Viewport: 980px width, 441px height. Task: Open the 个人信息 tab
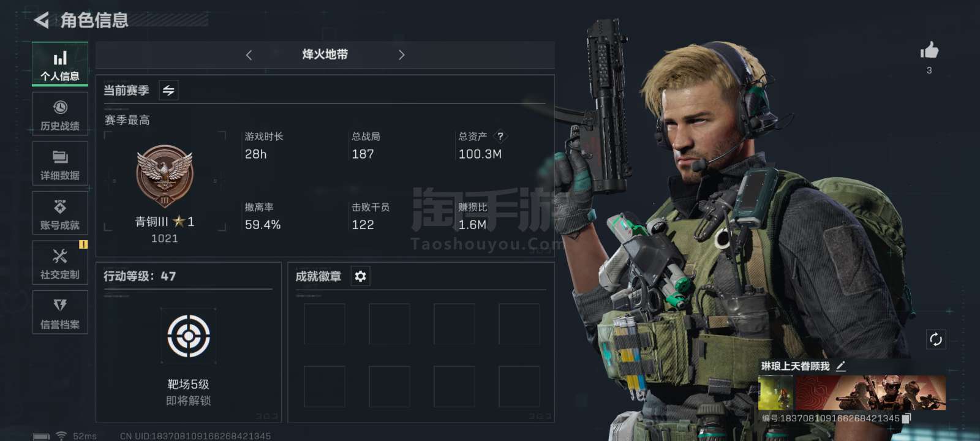(60, 64)
